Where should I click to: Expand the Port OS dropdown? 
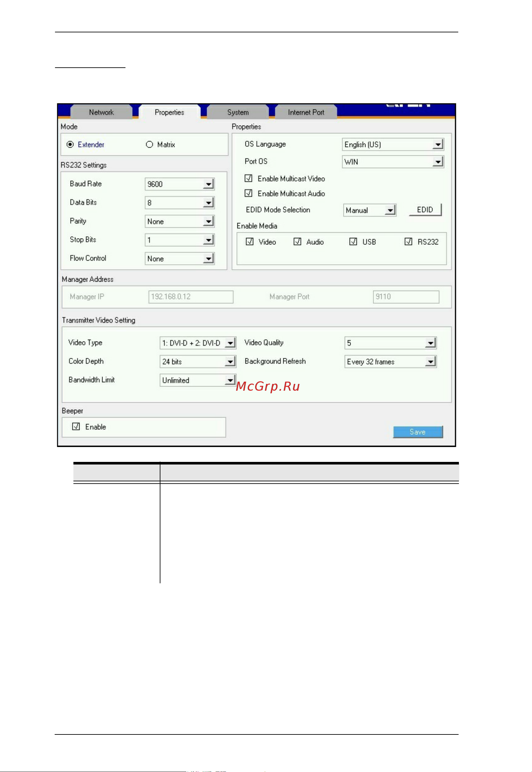(393, 162)
